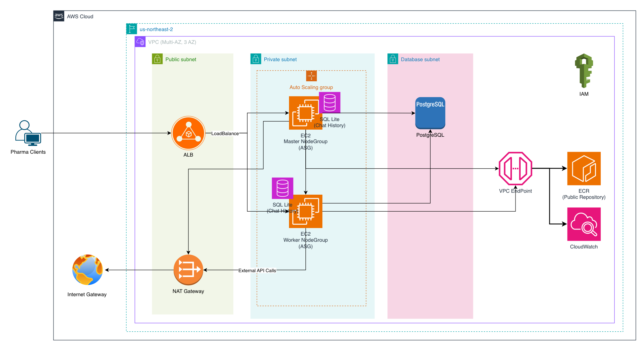Image resolution: width=644 pixels, height=349 pixels.
Task: Select the us-northeast-2 region flag icon
Action: coord(132,29)
